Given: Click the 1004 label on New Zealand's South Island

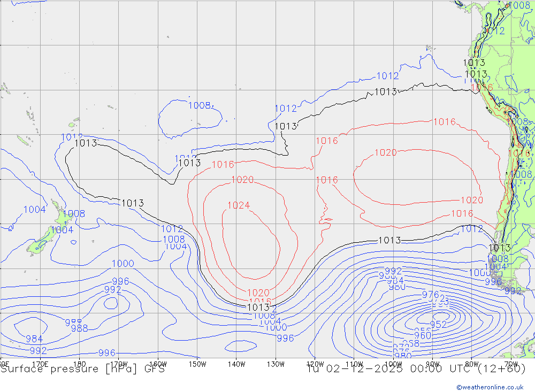Looking at the screenshot, I should pos(63,229).
